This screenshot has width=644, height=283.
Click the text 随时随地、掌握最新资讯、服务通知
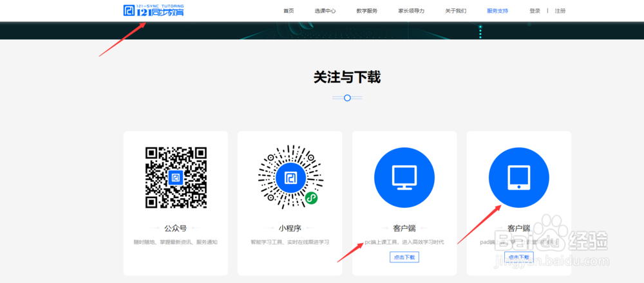[175, 242]
